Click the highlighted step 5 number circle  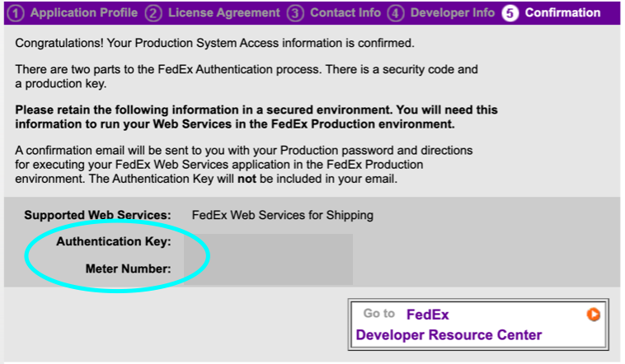point(510,13)
